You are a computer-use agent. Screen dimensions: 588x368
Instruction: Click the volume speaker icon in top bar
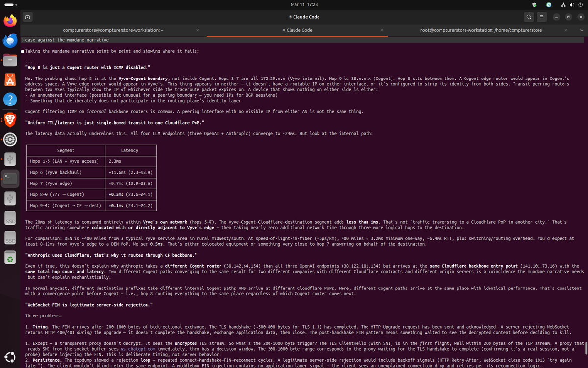572,4
